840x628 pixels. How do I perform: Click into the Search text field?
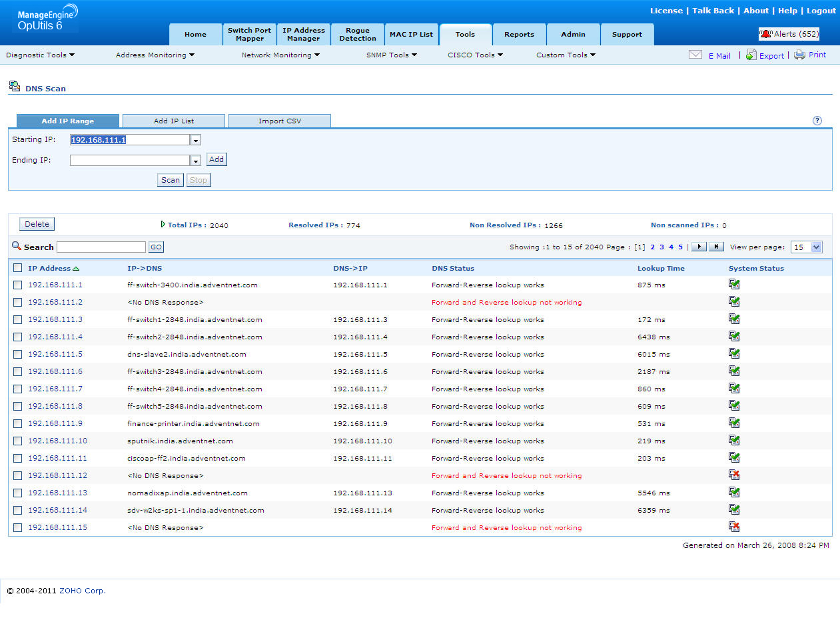coord(101,247)
